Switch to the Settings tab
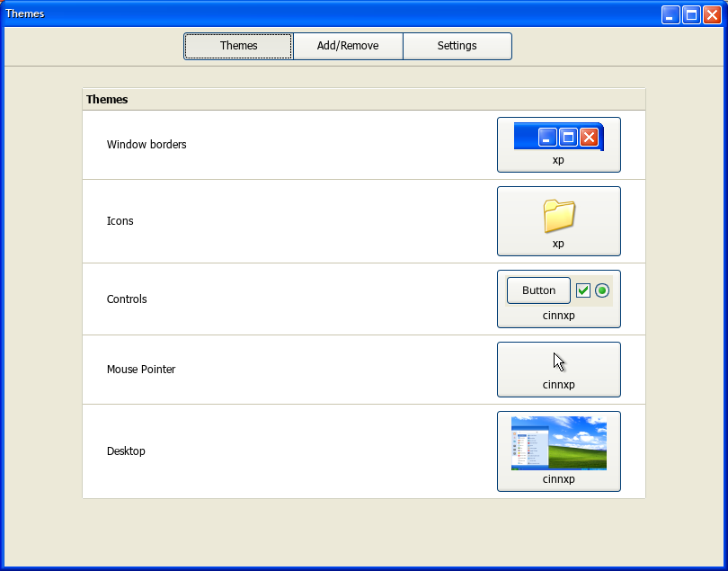Screen dimensions: 728x571 [x=457, y=46]
